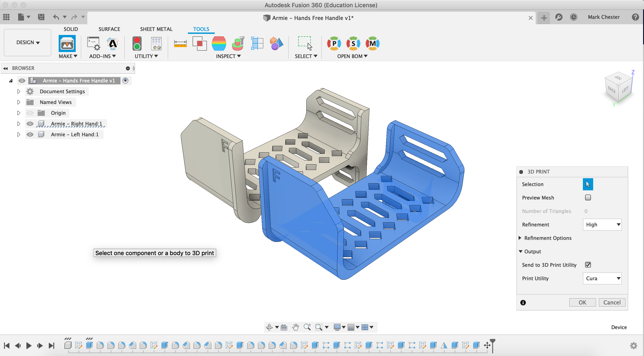
Task: Activate root component radio button
Action: click(x=125, y=81)
